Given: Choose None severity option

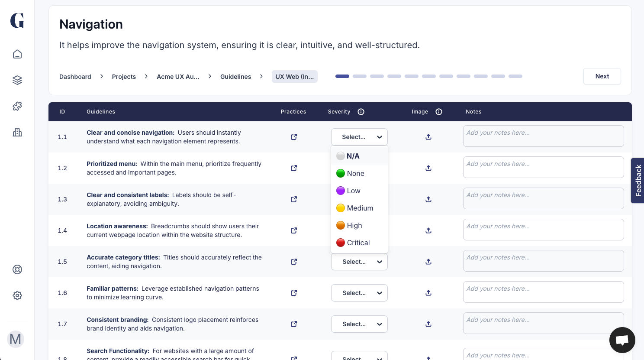Looking at the screenshot, I should 359,173.
